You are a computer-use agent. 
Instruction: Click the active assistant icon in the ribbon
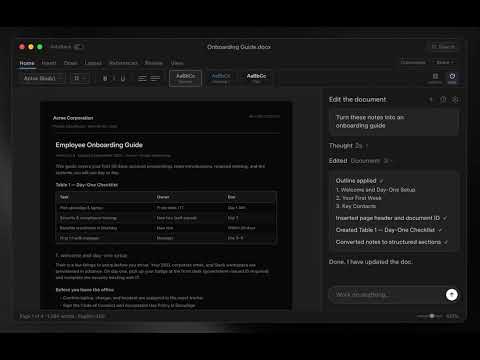452,78
